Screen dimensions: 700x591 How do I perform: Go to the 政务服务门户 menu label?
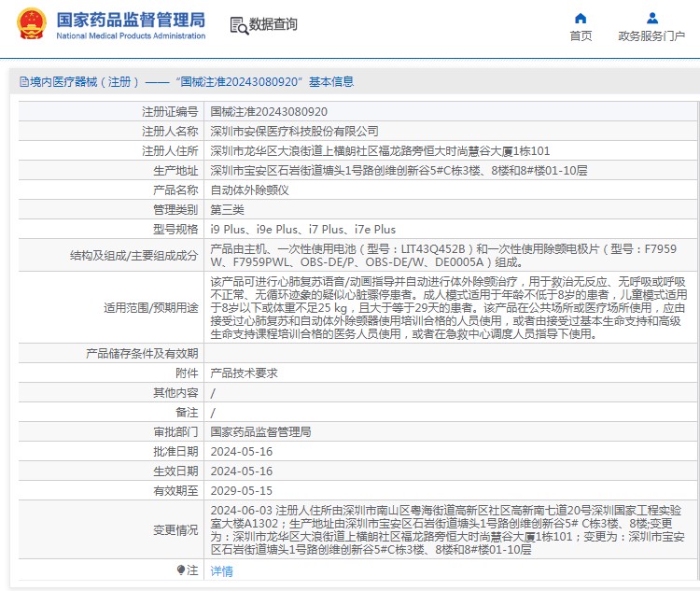[651, 36]
